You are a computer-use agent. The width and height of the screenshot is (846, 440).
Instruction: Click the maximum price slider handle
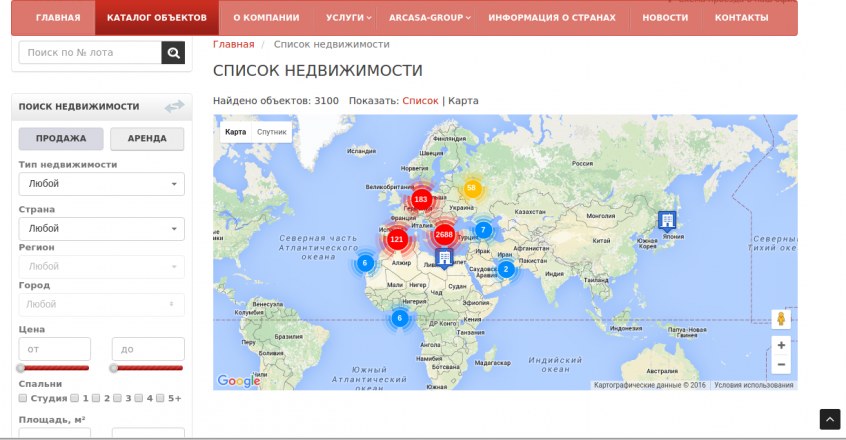113,368
